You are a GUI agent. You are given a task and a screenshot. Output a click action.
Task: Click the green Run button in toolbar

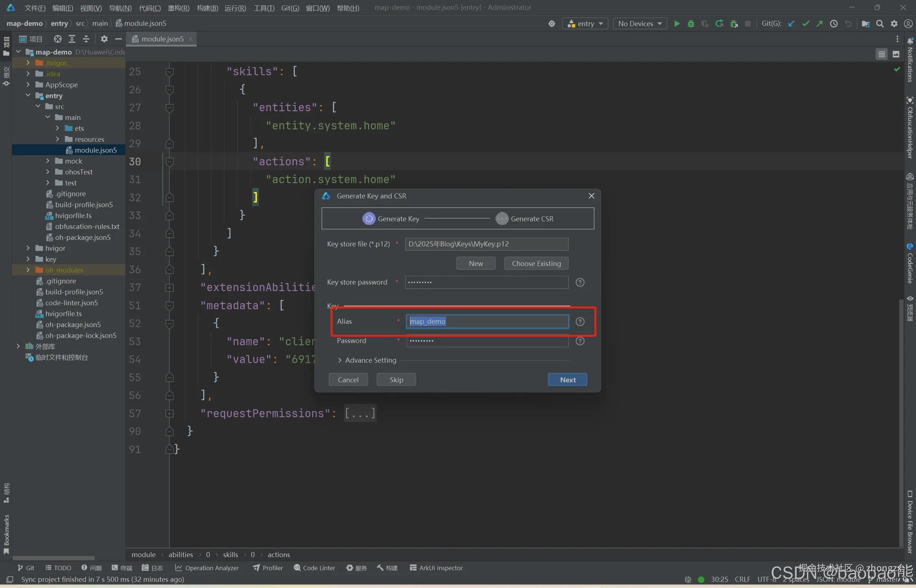[x=676, y=24]
